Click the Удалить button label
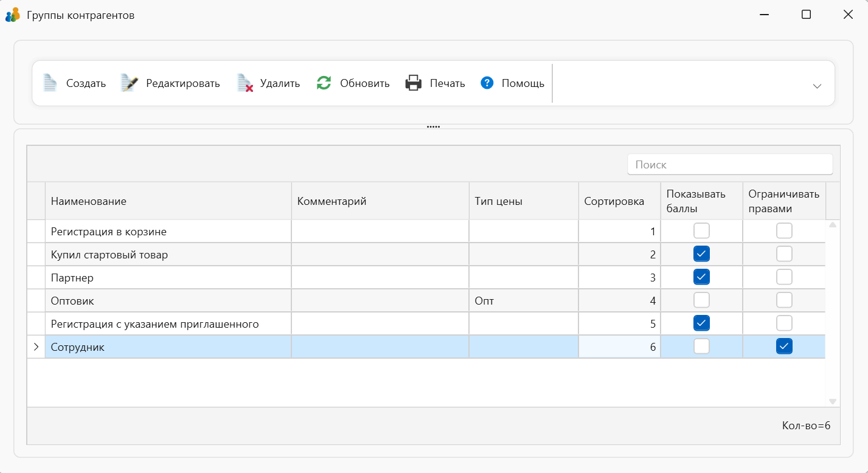The width and height of the screenshot is (868, 473). pos(280,83)
